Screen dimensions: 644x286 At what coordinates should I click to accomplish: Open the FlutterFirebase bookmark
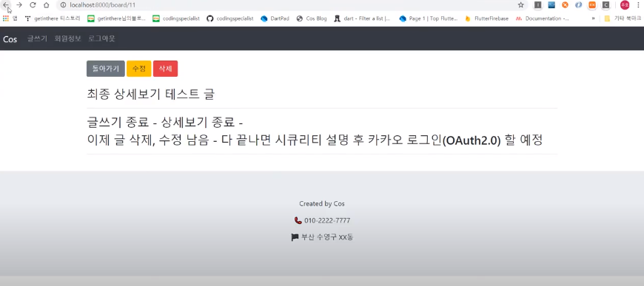pyautogui.click(x=486, y=18)
